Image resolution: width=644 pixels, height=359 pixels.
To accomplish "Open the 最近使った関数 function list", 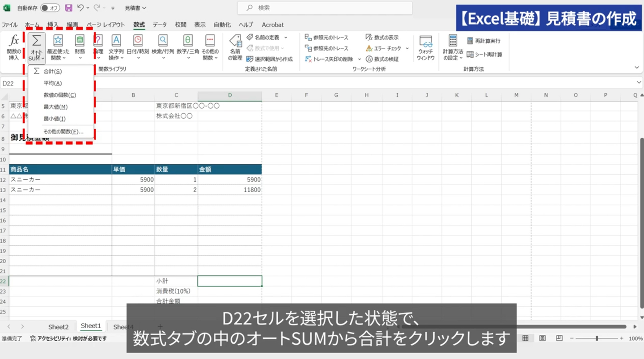I will (58, 47).
